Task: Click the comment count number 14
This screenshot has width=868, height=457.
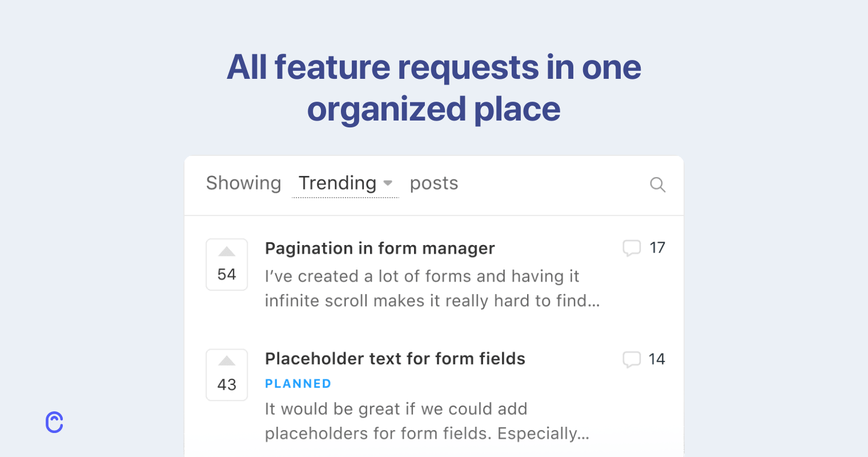Action: (657, 359)
